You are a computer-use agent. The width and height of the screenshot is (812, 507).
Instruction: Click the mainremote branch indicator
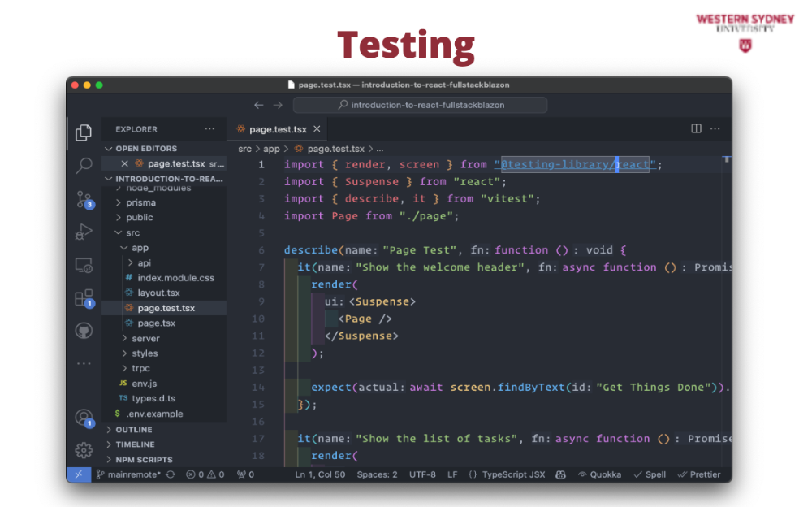(x=129, y=474)
